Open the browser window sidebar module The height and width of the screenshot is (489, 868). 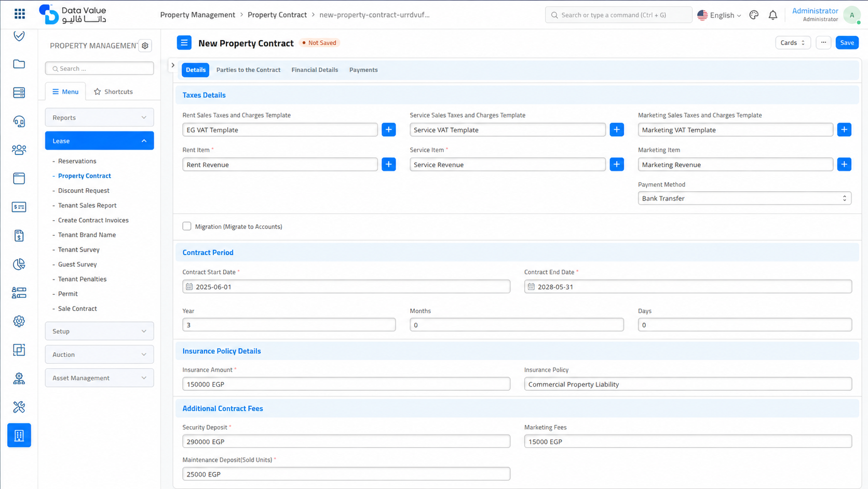[19, 178]
